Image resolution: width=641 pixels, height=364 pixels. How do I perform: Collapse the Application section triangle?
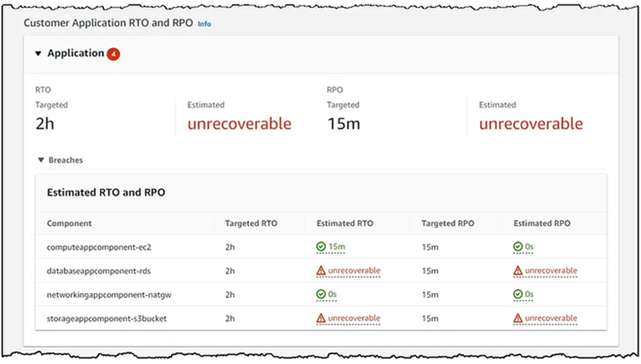tap(38, 53)
